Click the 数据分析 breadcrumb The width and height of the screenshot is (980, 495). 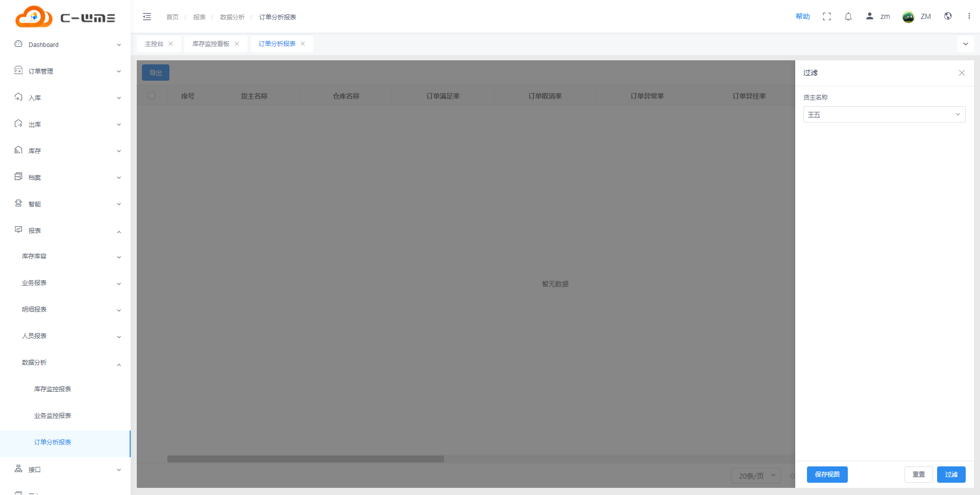[232, 17]
